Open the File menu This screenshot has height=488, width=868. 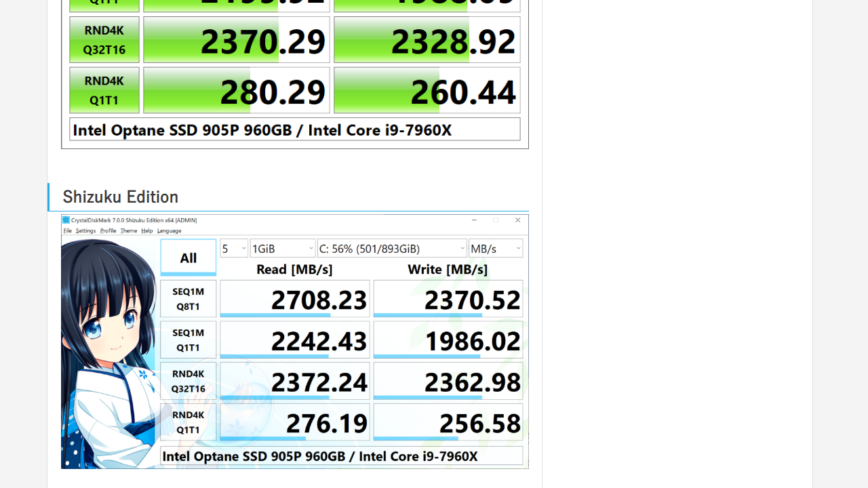[67, 230]
